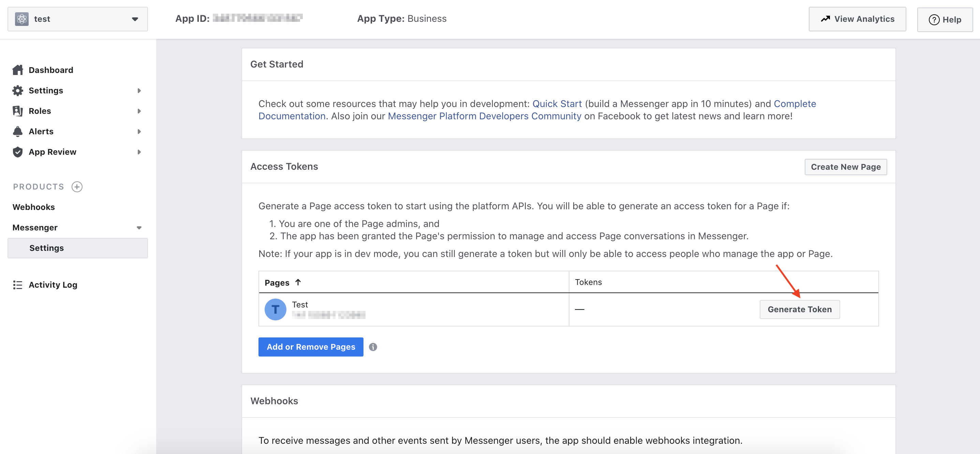980x454 pixels.
Task: Click the Dashboard menu item
Action: [51, 69]
